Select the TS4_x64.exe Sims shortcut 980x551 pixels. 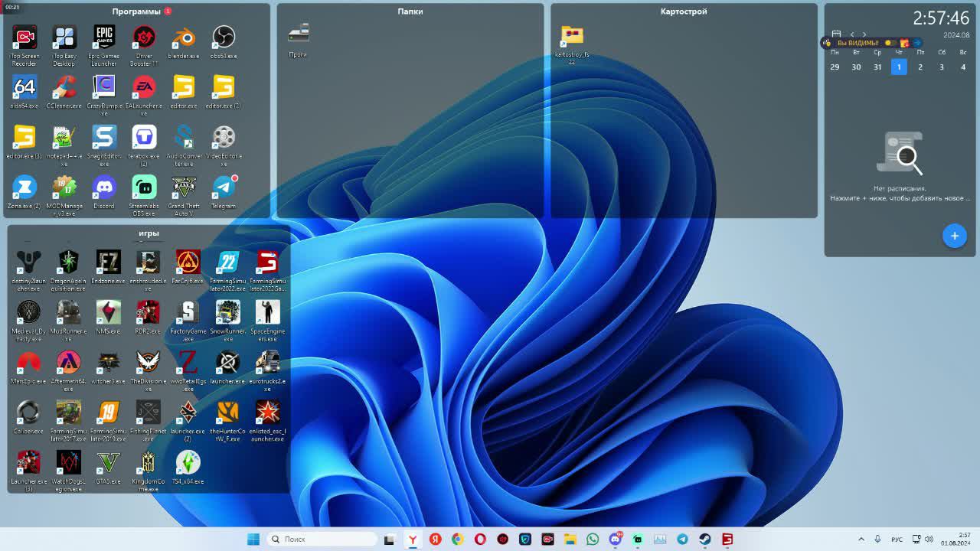[188, 468]
